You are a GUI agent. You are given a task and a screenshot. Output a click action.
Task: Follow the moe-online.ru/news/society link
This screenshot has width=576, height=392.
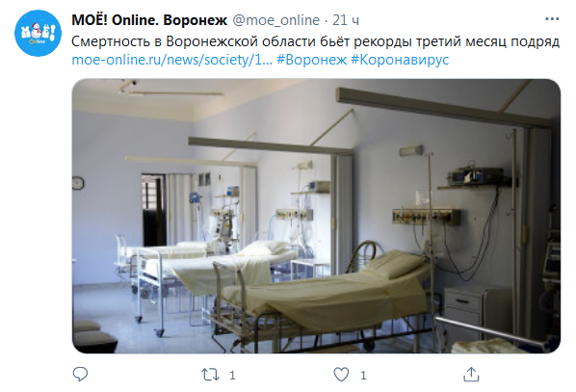171,60
